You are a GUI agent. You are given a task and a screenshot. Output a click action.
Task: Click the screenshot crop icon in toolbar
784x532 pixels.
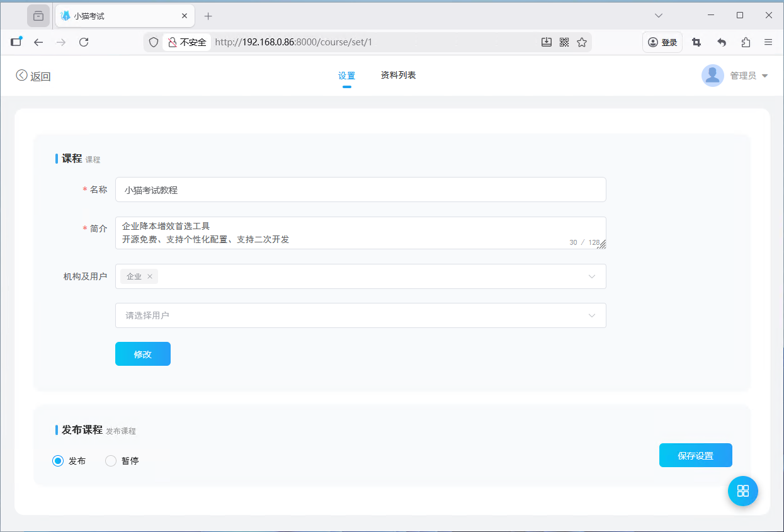[696, 42]
